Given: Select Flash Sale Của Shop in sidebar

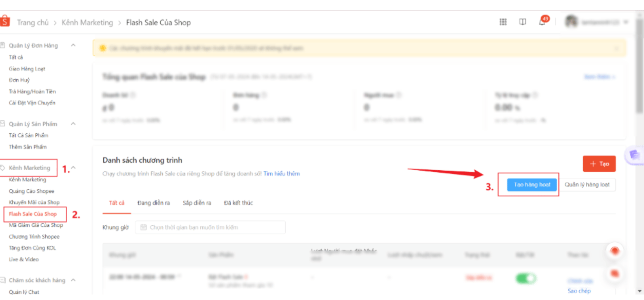Looking at the screenshot, I should tap(33, 214).
